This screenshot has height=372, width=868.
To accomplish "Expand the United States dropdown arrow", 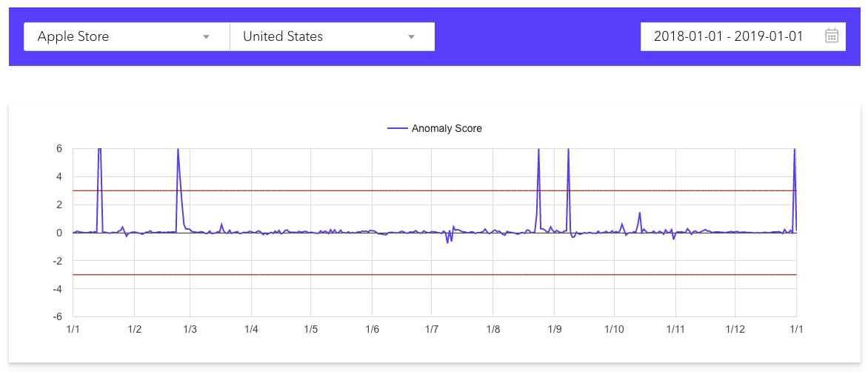I will pyautogui.click(x=412, y=37).
